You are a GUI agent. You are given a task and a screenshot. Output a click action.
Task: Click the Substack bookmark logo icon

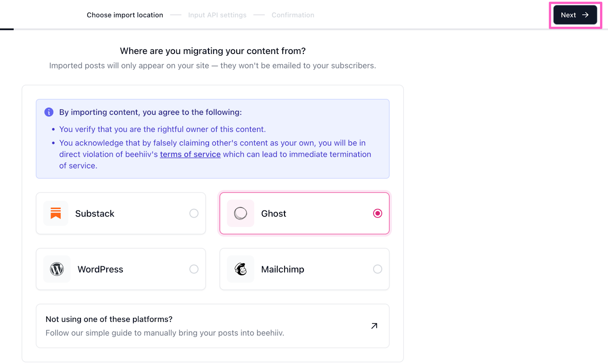click(x=56, y=213)
